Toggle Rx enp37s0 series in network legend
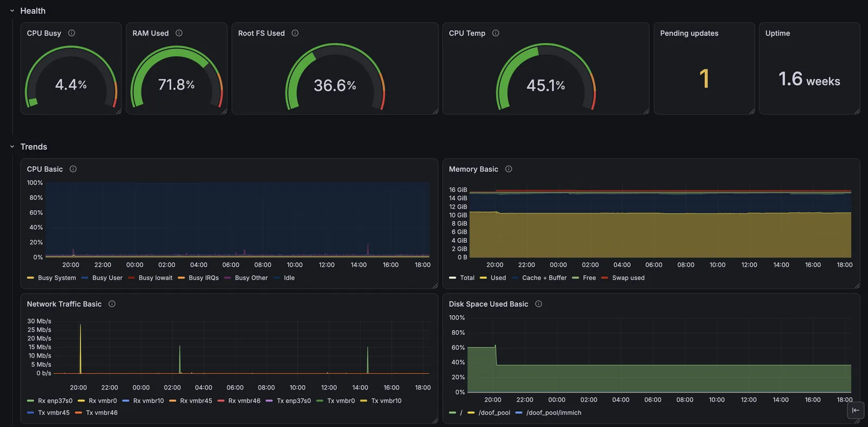 point(55,401)
